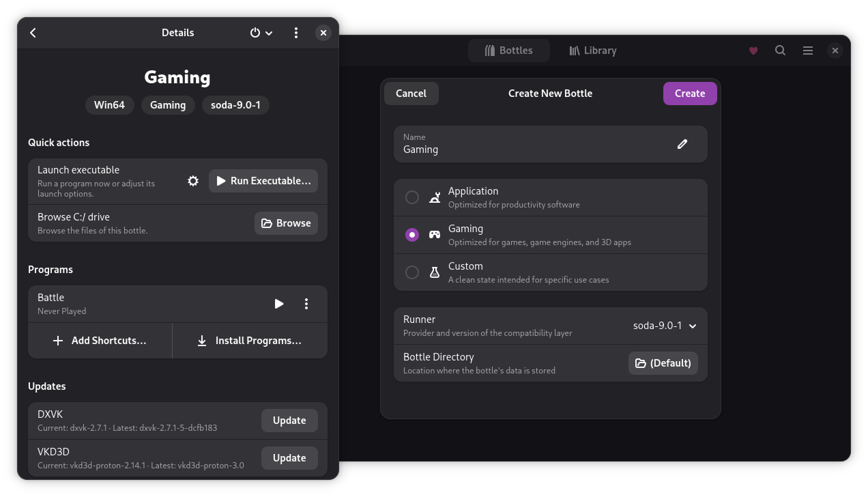This screenshot has width=868, height=497.
Task: Select the Custom environment radio button
Action: [412, 272]
